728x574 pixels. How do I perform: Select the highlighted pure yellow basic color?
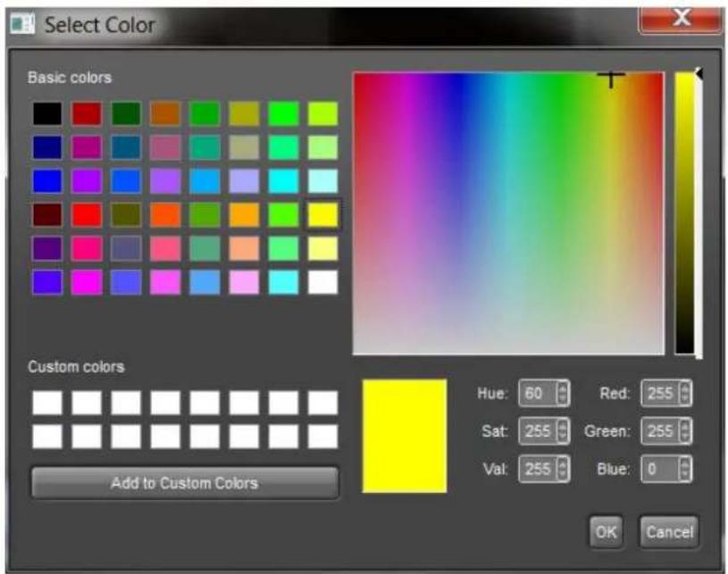coord(322,214)
